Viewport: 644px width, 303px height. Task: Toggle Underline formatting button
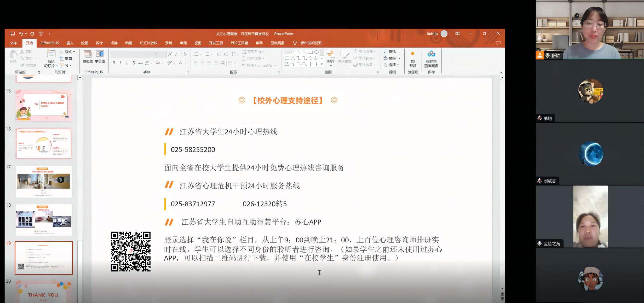tap(127, 63)
